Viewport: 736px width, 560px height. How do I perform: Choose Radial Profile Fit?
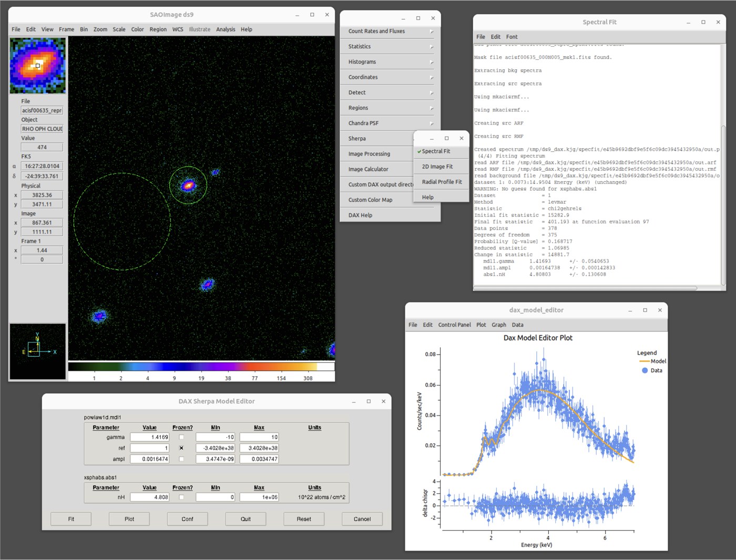click(x=441, y=182)
